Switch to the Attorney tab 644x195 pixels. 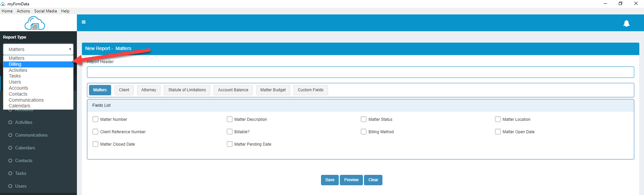149,90
